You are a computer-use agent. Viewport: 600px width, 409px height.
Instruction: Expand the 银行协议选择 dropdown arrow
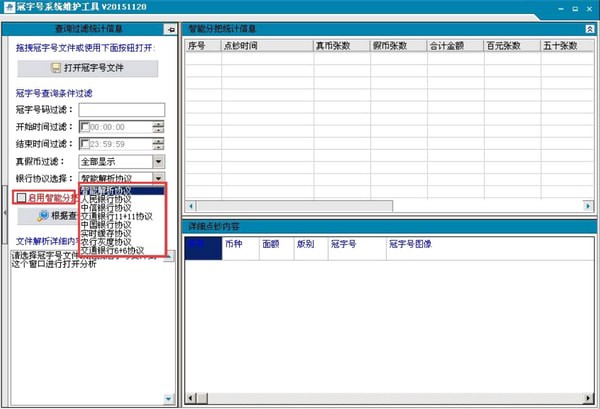tap(158, 178)
